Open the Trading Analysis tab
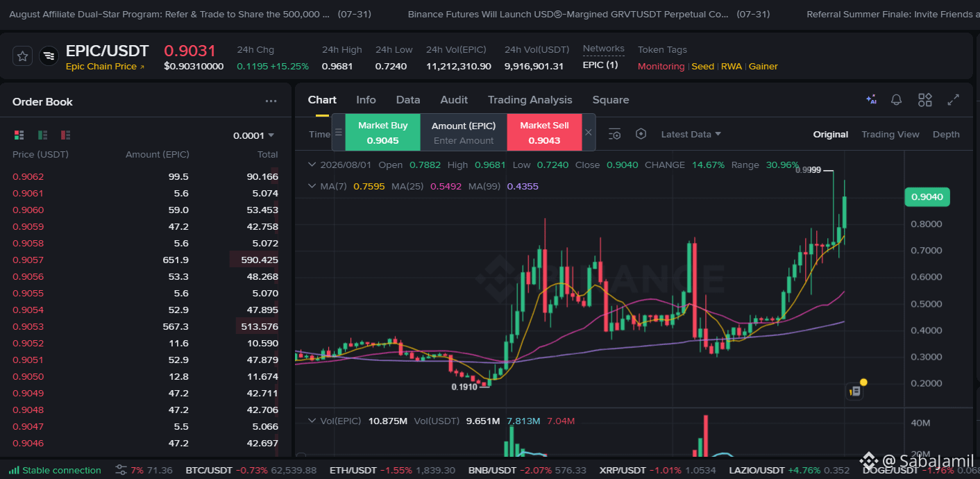The image size is (980, 479). tap(530, 100)
